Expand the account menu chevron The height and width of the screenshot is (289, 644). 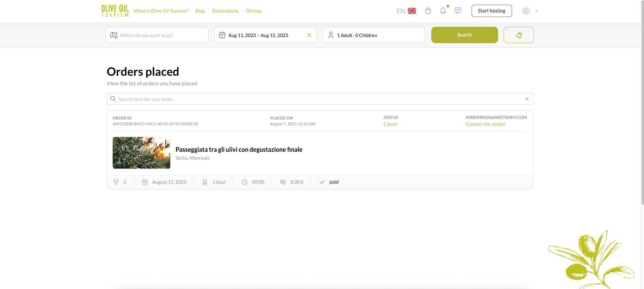[536, 11]
